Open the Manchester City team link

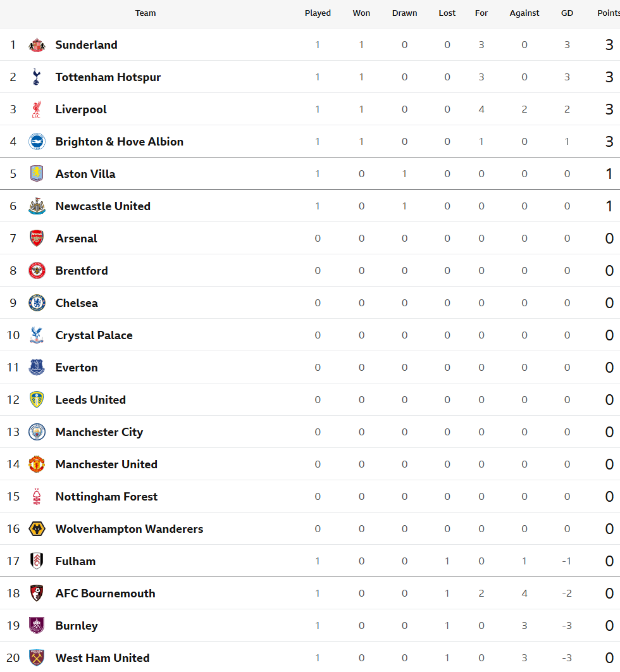pos(99,432)
